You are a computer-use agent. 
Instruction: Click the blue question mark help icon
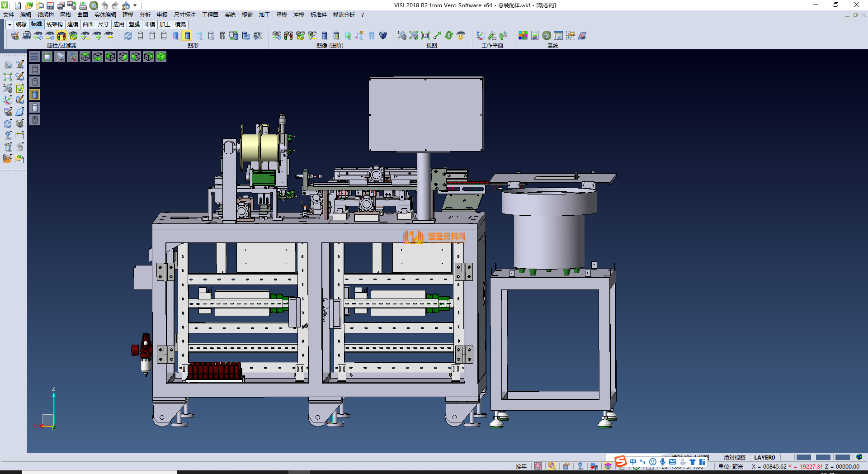(580, 466)
